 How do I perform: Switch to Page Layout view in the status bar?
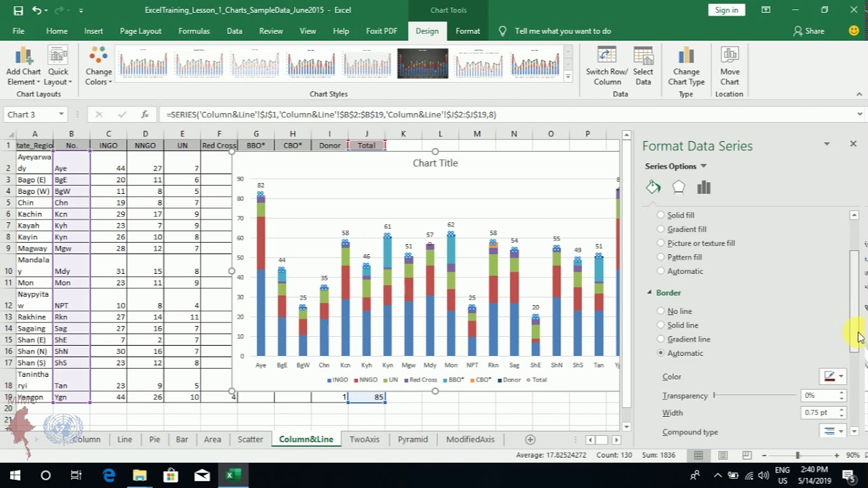724,455
